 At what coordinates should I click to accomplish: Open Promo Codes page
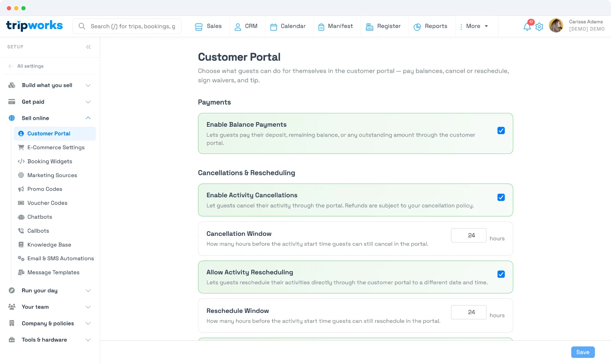(45, 189)
